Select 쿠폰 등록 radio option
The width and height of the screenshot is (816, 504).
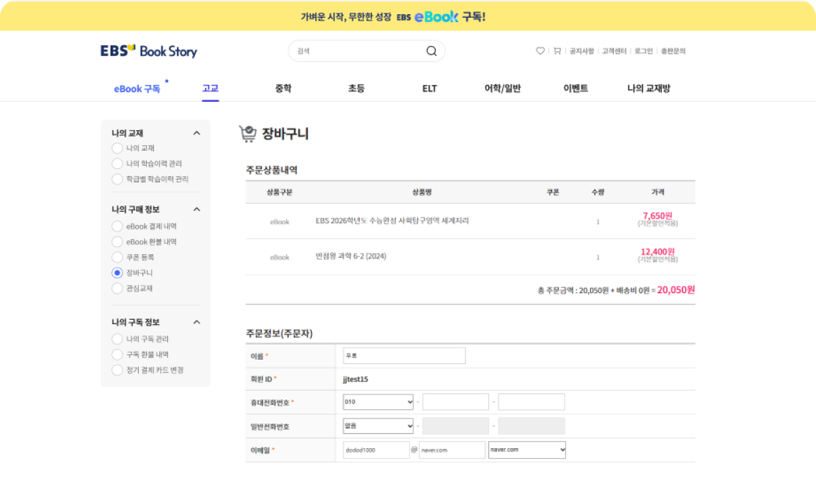117,258
